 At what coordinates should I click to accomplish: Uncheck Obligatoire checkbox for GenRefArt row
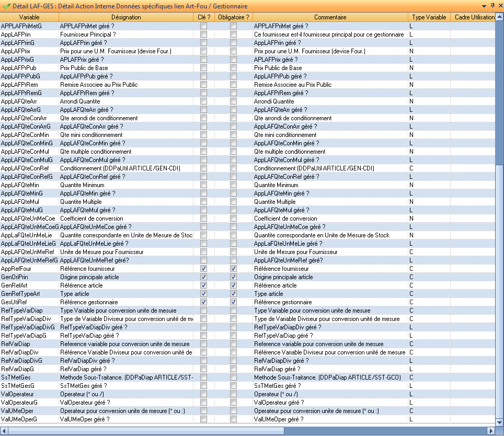233,285
